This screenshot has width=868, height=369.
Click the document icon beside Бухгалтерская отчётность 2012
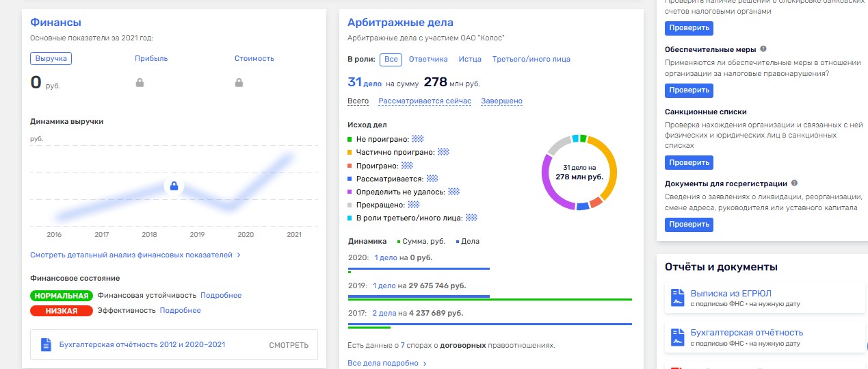(46, 344)
